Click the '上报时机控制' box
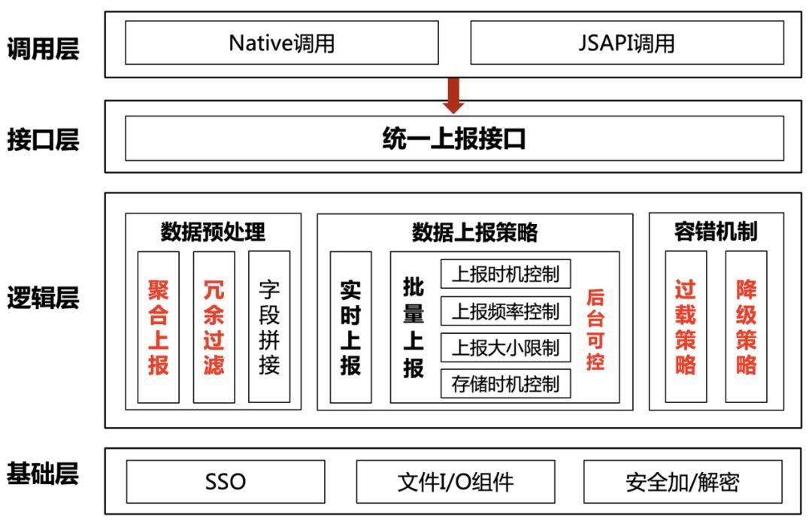Image resolution: width=812 pixels, height=521 pixels. coord(505,274)
